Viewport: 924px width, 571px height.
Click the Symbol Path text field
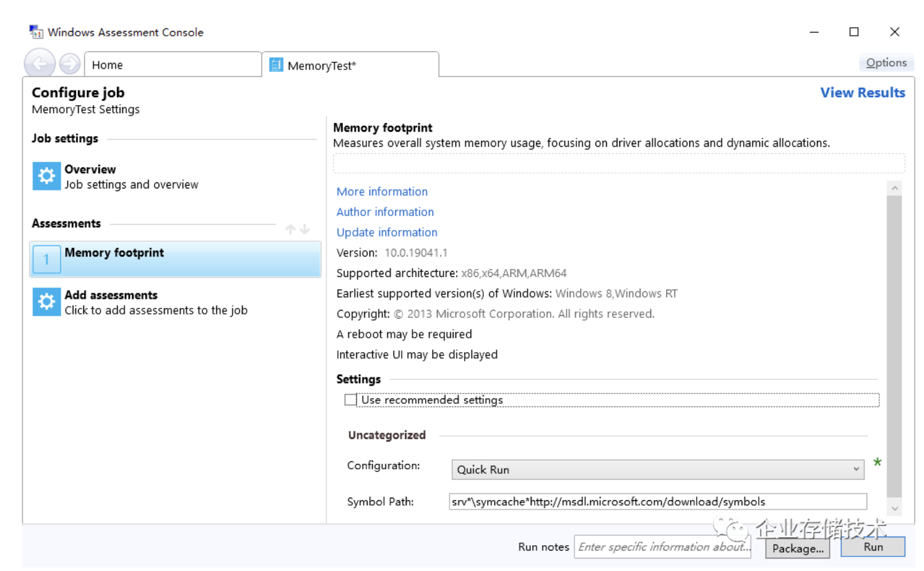pos(657,502)
